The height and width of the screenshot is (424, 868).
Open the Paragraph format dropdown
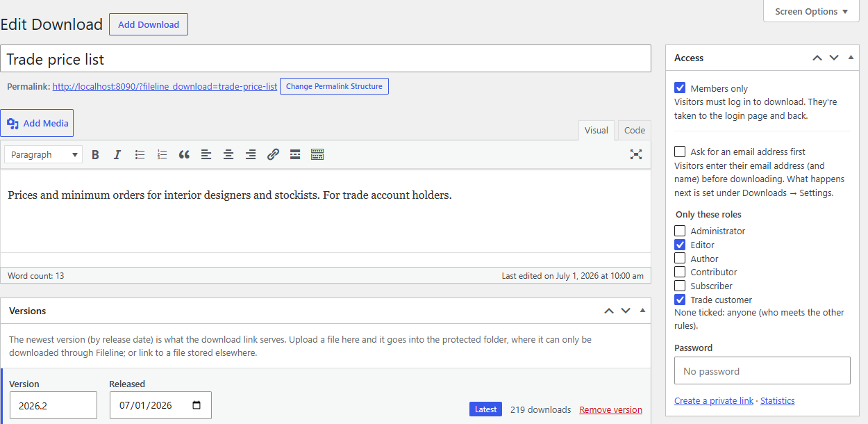tap(44, 154)
